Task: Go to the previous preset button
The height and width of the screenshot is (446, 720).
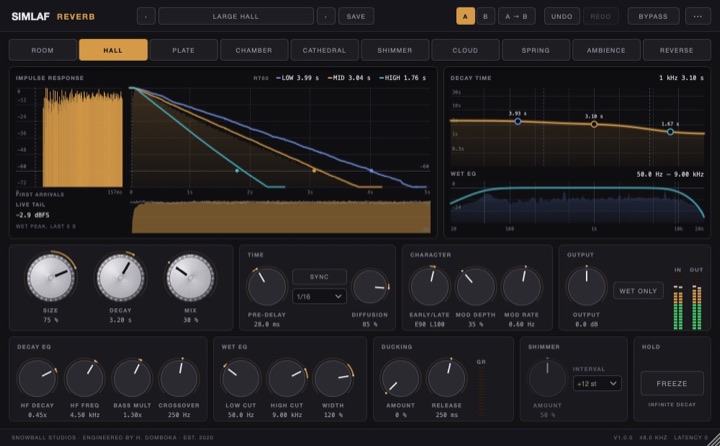Action: point(146,16)
